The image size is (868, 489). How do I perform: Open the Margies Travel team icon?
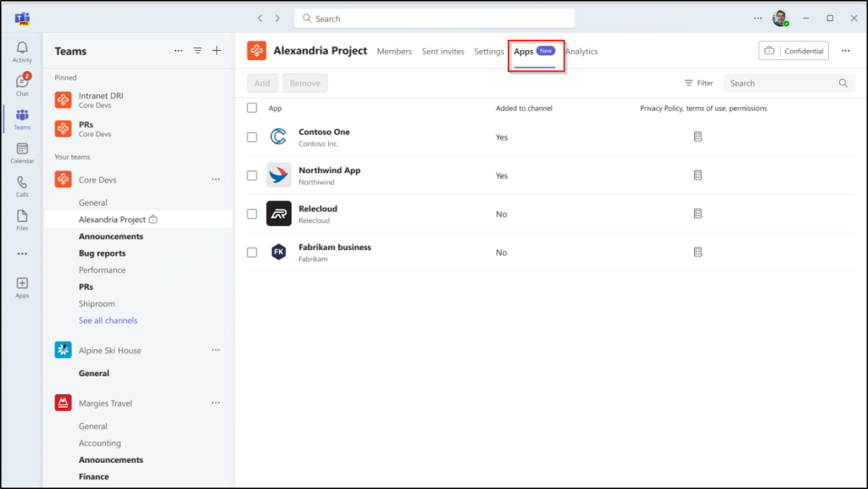(63, 403)
